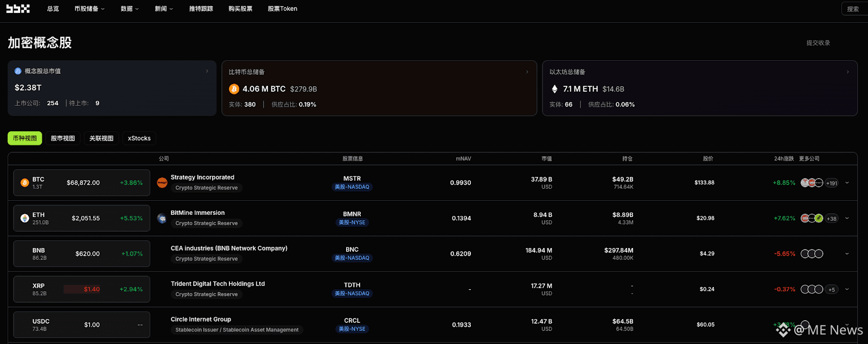Go to 总览 in navigation
This screenshot has width=868, height=344.
click(x=53, y=9)
